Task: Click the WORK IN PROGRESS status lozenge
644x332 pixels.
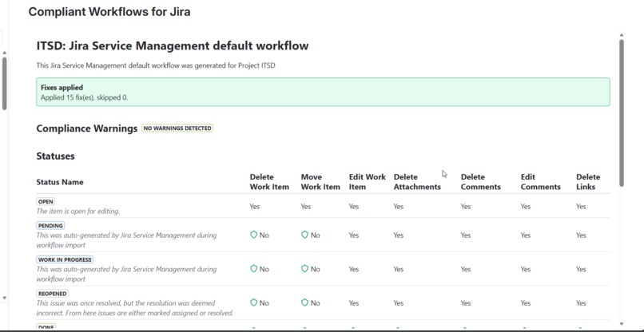Action: 65,259
